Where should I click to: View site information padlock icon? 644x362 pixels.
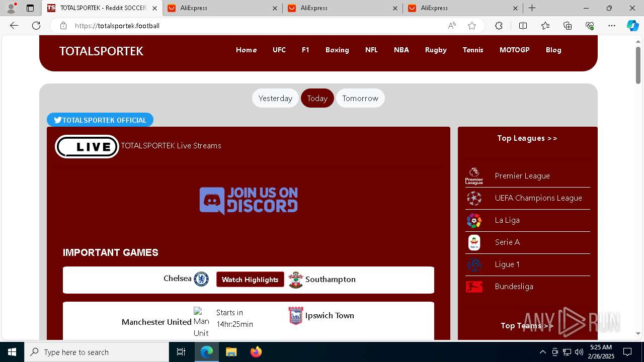click(63, 26)
